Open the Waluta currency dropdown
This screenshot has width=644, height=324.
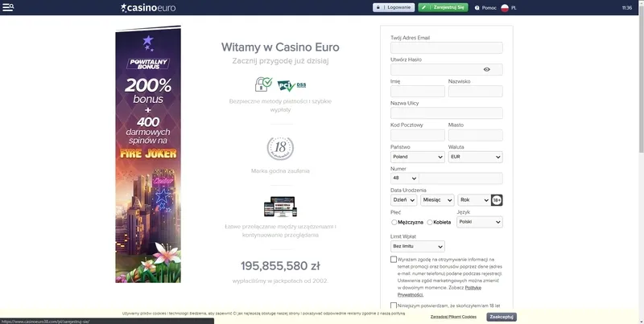pyautogui.click(x=476, y=157)
